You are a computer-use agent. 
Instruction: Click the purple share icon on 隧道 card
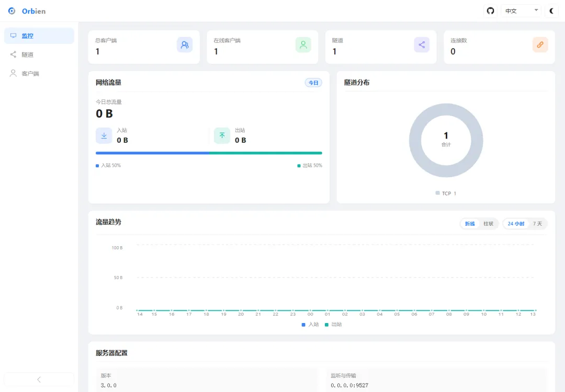click(x=422, y=44)
